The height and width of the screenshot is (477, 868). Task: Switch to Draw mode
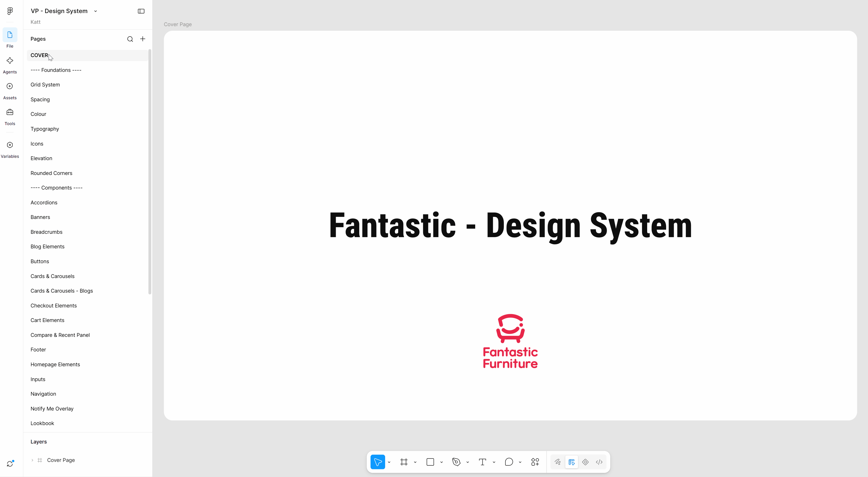click(558, 462)
